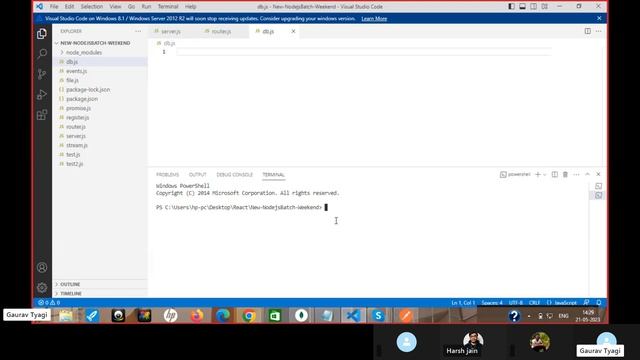Dismiss the Windows update notification banner
640x360 pixels.
coord(599,18)
